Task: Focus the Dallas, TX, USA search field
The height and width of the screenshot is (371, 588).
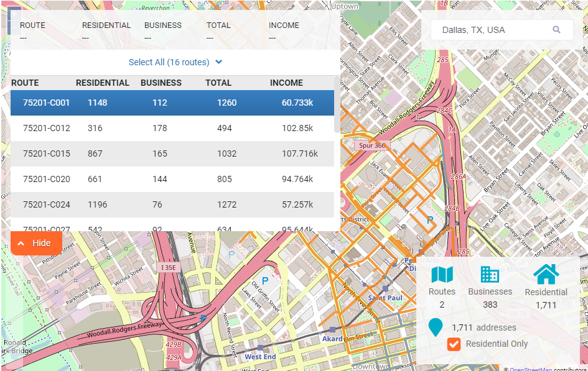Action: [x=502, y=30]
